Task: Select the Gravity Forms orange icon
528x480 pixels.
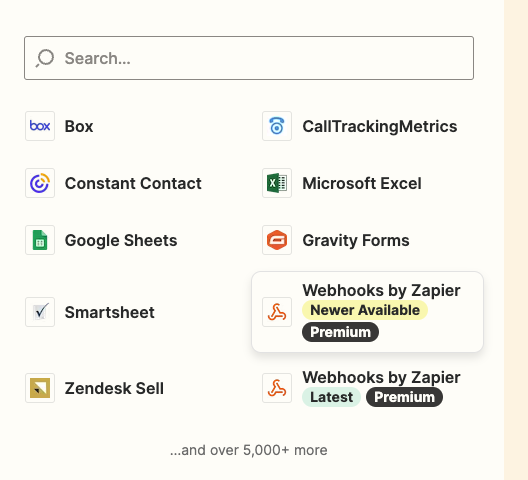Action: [277, 240]
